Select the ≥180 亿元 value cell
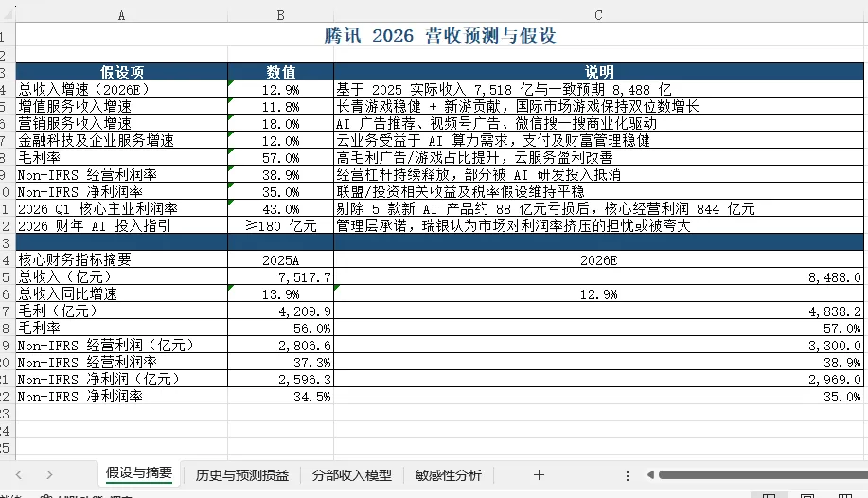 (281, 226)
